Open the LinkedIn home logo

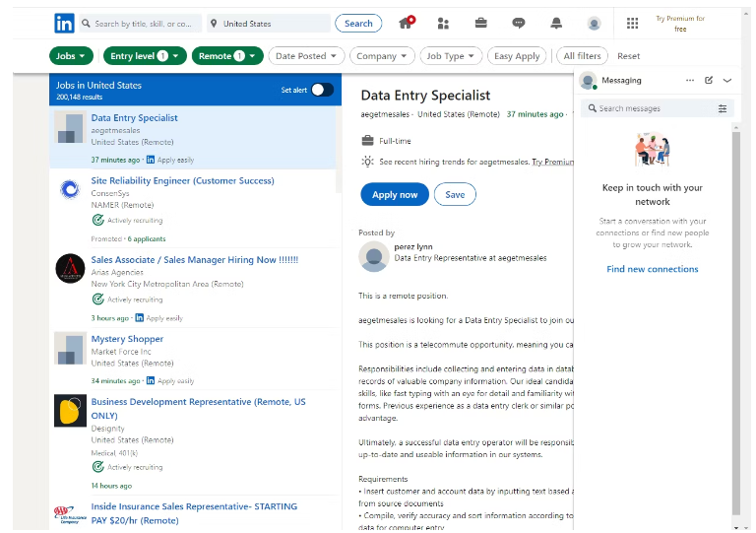click(64, 24)
